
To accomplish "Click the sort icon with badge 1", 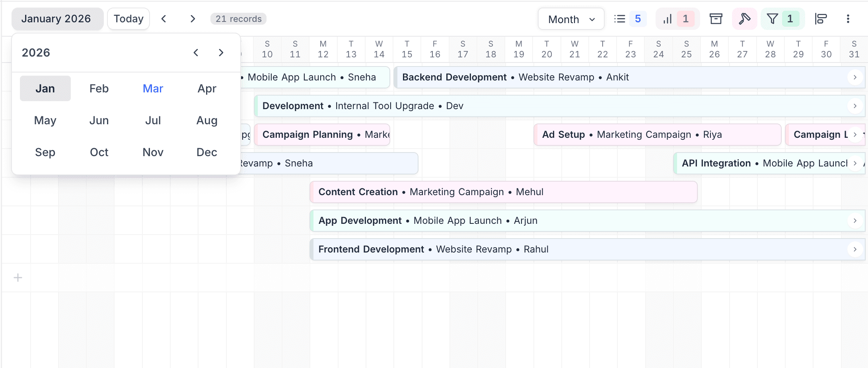I will [677, 18].
